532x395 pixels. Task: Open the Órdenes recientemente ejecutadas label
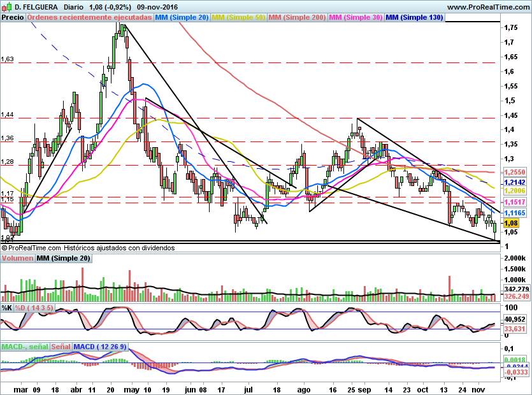click(x=90, y=18)
